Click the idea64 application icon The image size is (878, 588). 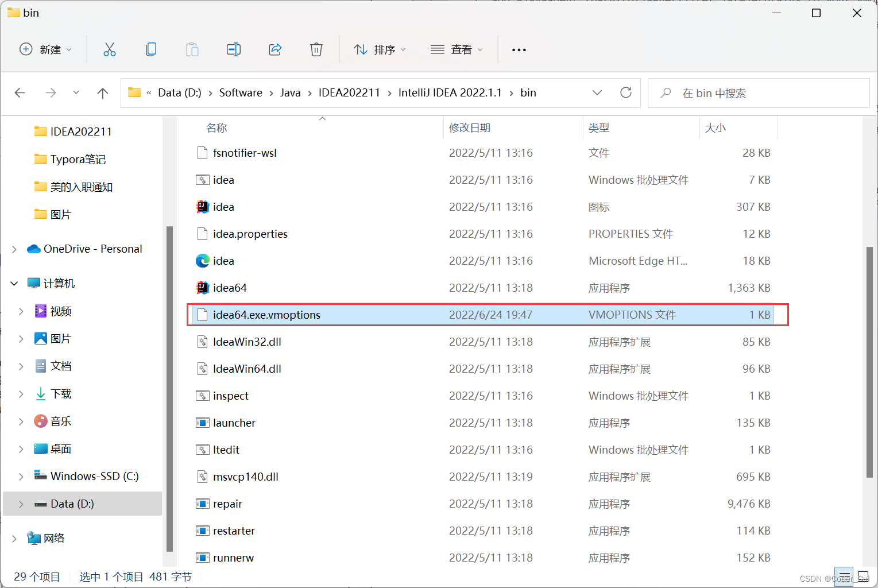(x=202, y=288)
